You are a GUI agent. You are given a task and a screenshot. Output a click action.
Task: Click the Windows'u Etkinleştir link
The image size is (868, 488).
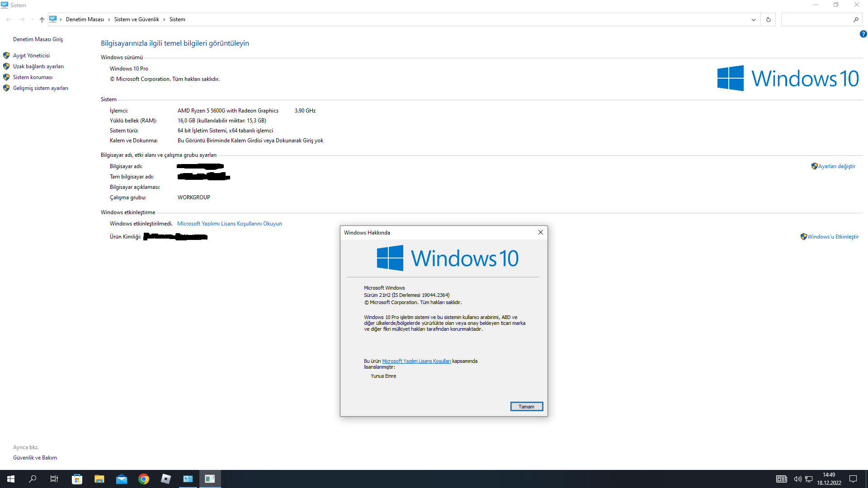tap(833, 237)
